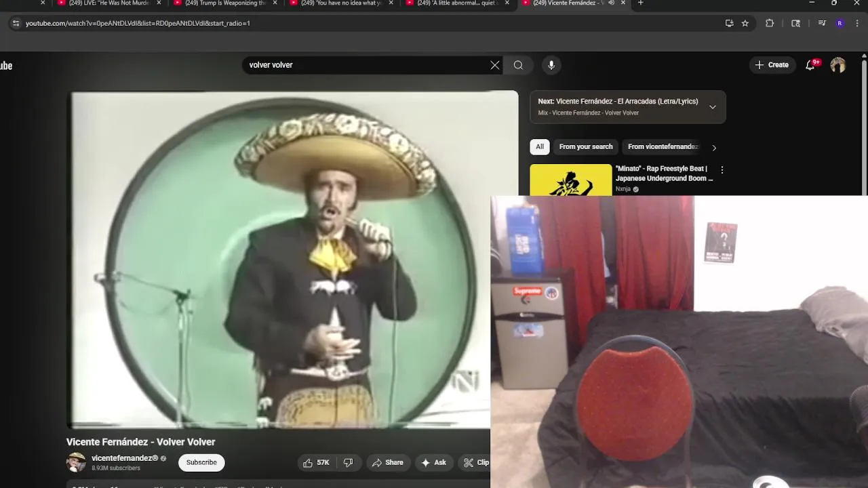
Task: Click the page vertical scrollbar
Action: (x=864, y=129)
